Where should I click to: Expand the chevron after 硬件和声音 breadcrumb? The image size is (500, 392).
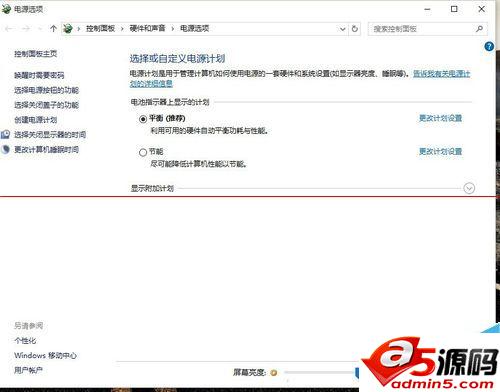[x=173, y=29]
